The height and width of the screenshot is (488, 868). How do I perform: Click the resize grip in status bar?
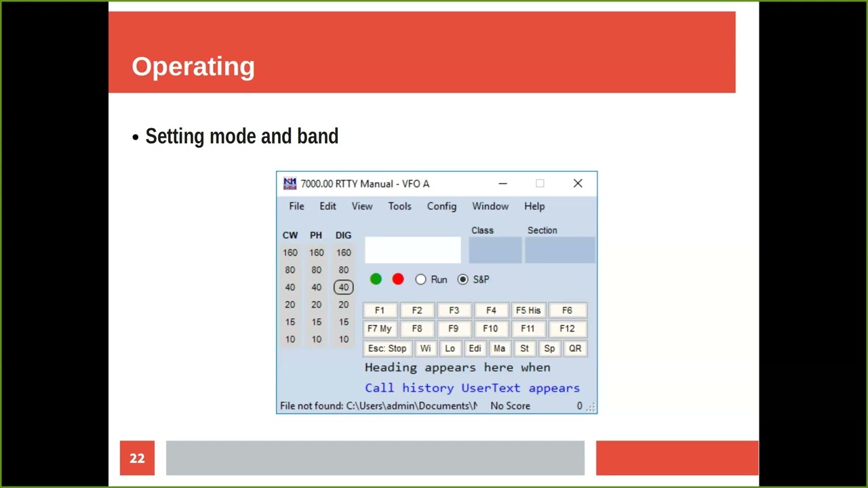tap(591, 407)
